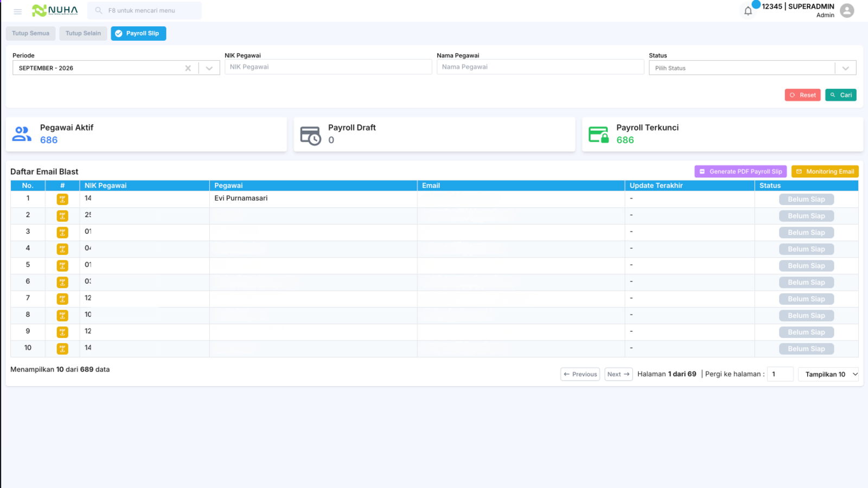Click the F8 menu search box
The height and width of the screenshot is (488, 868).
144,10
